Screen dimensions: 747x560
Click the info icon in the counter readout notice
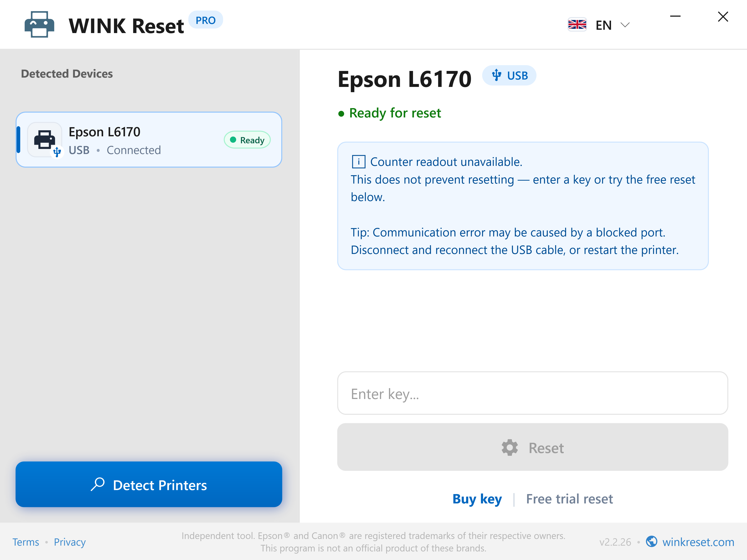click(358, 162)
